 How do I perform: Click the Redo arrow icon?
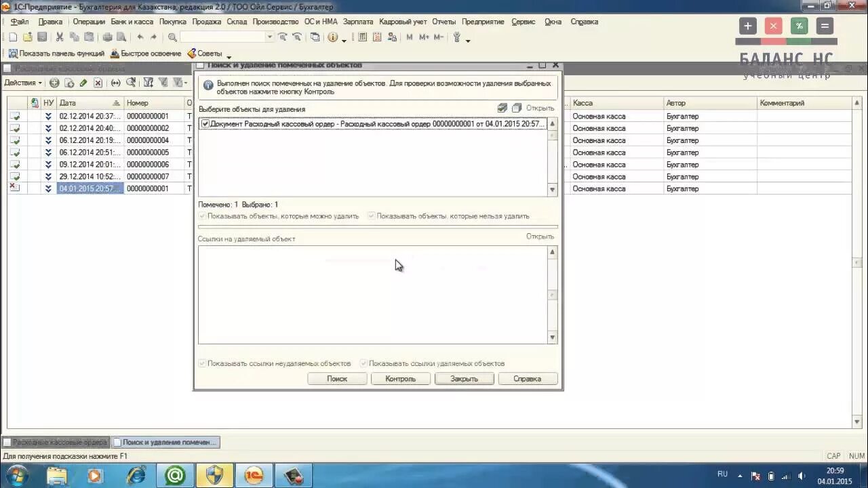(x=154, y=37)
